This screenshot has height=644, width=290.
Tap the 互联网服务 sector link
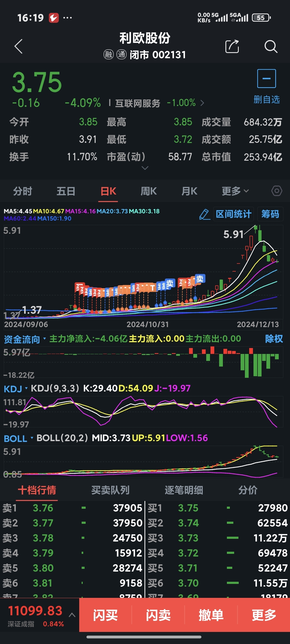(x=137, y=103)
